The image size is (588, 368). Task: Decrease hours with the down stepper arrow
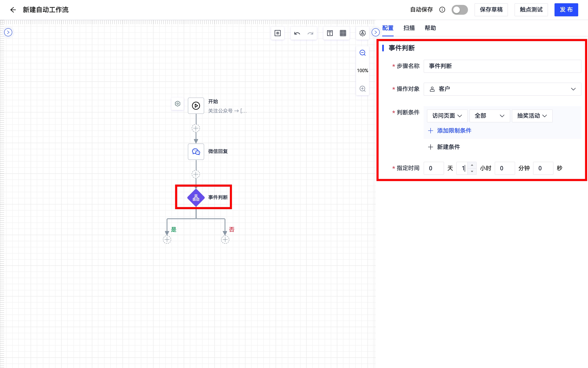point(472,171)
